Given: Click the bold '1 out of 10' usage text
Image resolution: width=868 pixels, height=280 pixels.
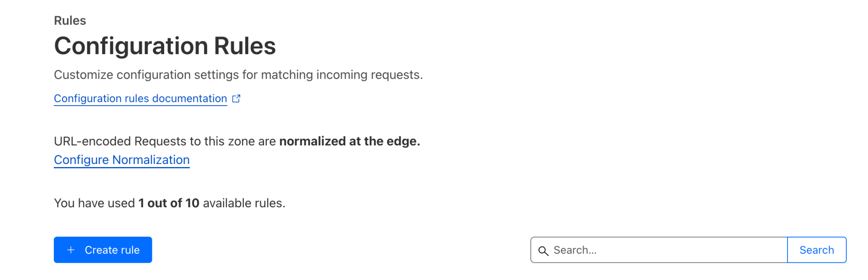Looking at the screenshot, I should tap(169, 203).
